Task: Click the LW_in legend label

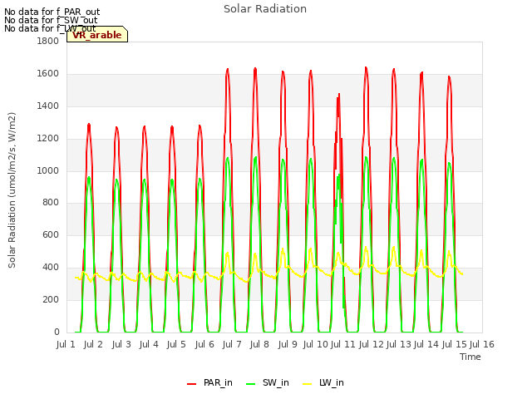Action: coord(331,382)
